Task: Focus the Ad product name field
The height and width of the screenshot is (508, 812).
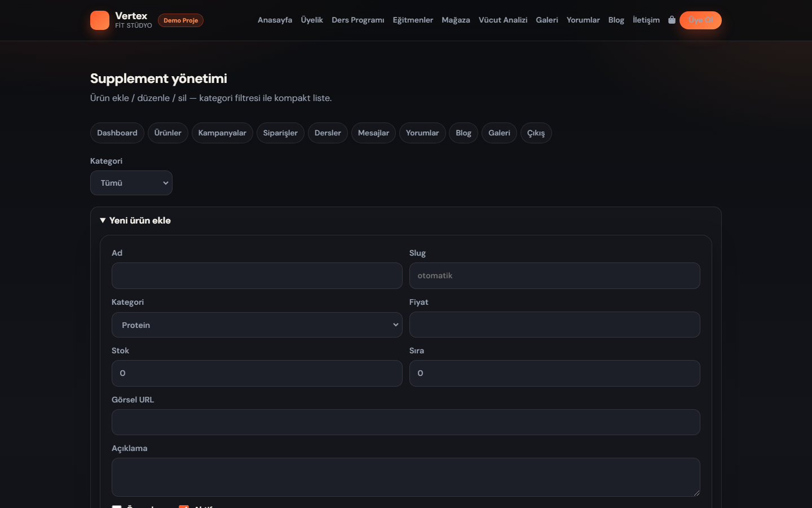Action: [x=257, y=276]
